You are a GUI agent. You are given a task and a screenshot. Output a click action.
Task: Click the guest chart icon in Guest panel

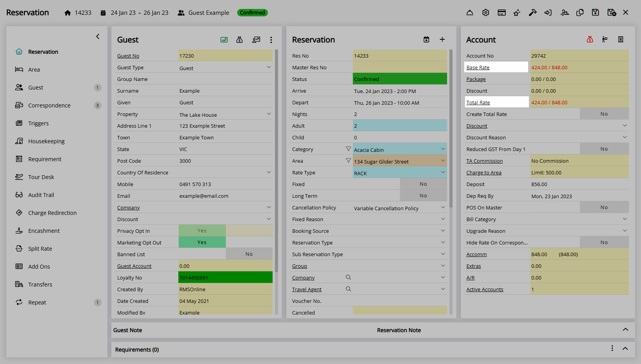[256, 40]
